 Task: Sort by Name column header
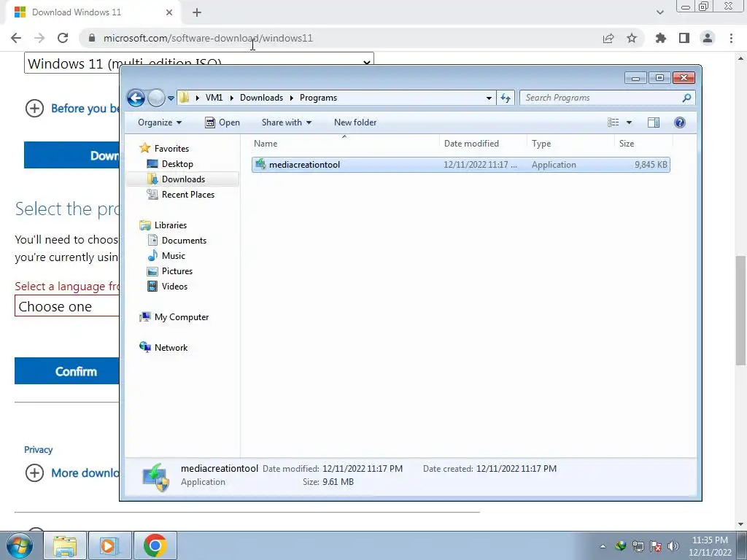tap(344, 144)
